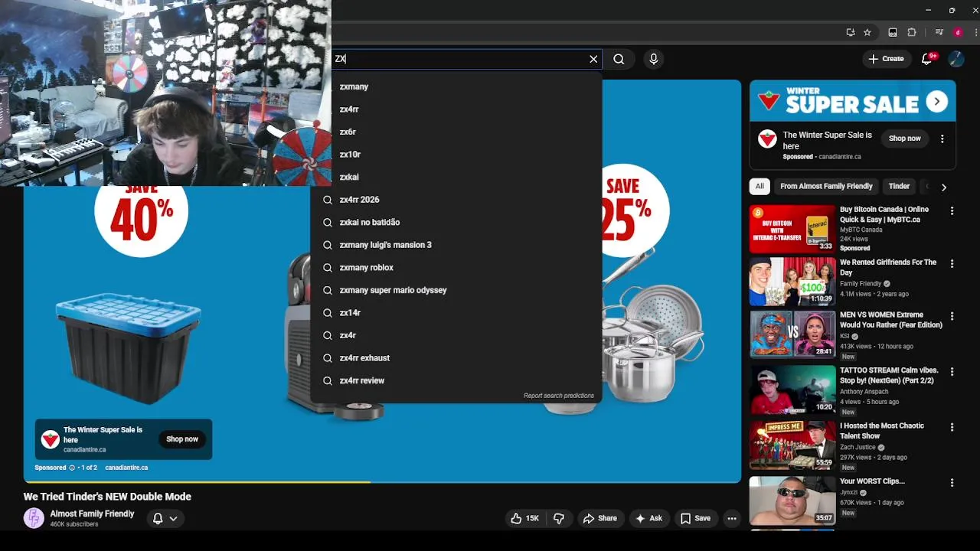Click 'Shop now' in the sidebar Canadian Tire ad
The height and width of the screenshot is (551, 980).
[905, 139]
